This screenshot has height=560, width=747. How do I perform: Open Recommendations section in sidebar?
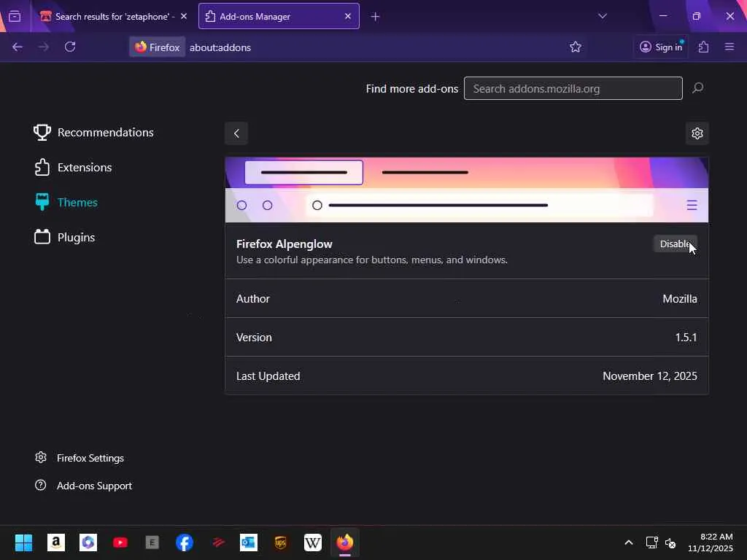tap(94, 133)
